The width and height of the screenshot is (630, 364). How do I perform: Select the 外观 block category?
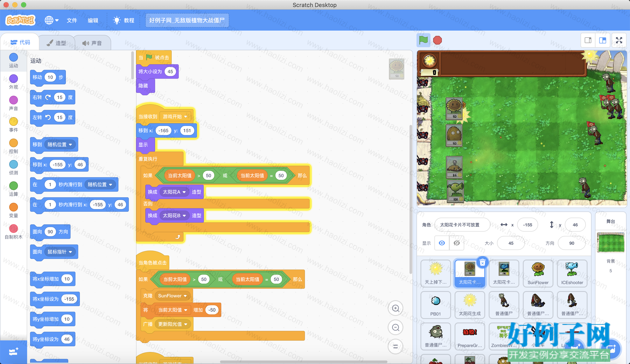click(14, 82)
